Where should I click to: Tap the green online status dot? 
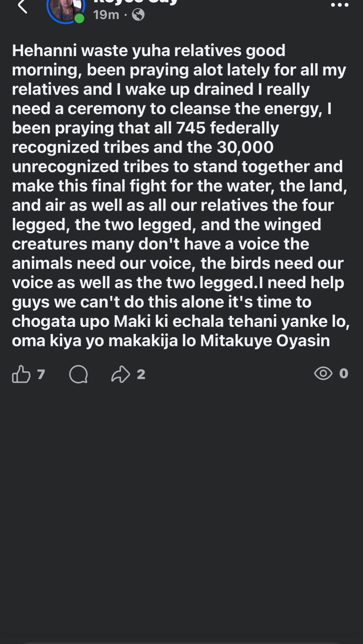(79, 19)
